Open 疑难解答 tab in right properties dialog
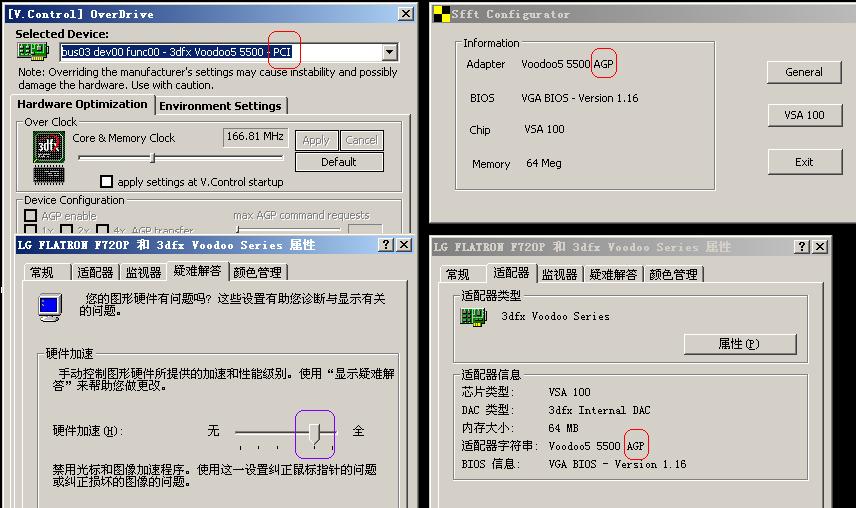Image resolution: width=856 pixels, height=508 pixels. tap(613, 274)
